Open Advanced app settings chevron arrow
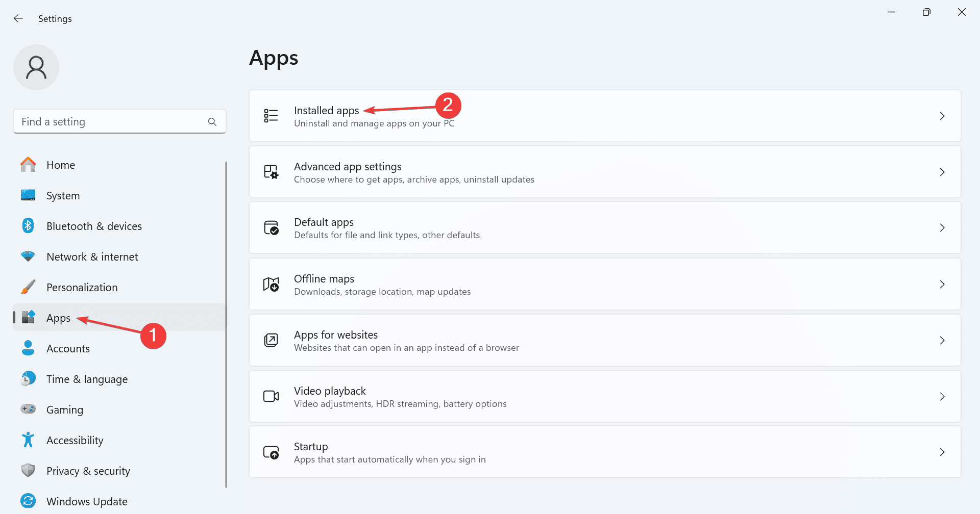The height and width of the screenshot is (514, 980). tap(942, 172)
